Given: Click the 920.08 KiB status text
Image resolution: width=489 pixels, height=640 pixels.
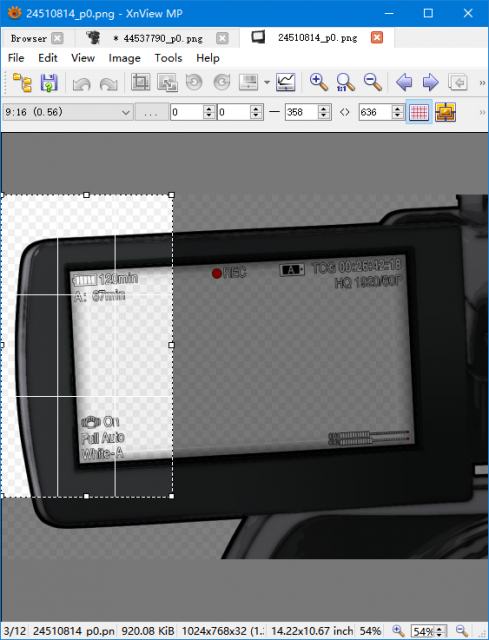Looking at the screenshot, I should pos(147,631).
